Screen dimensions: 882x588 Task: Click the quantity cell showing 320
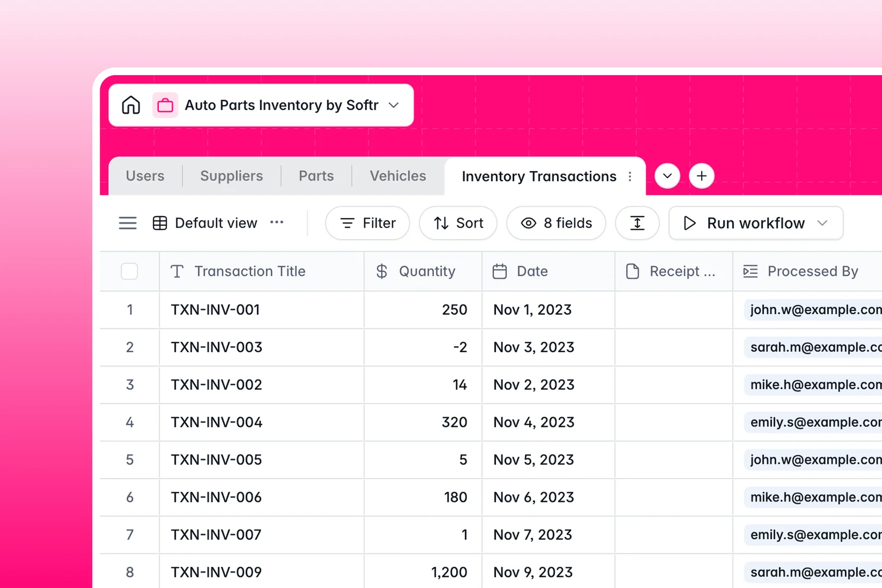(x=423, y=422)
